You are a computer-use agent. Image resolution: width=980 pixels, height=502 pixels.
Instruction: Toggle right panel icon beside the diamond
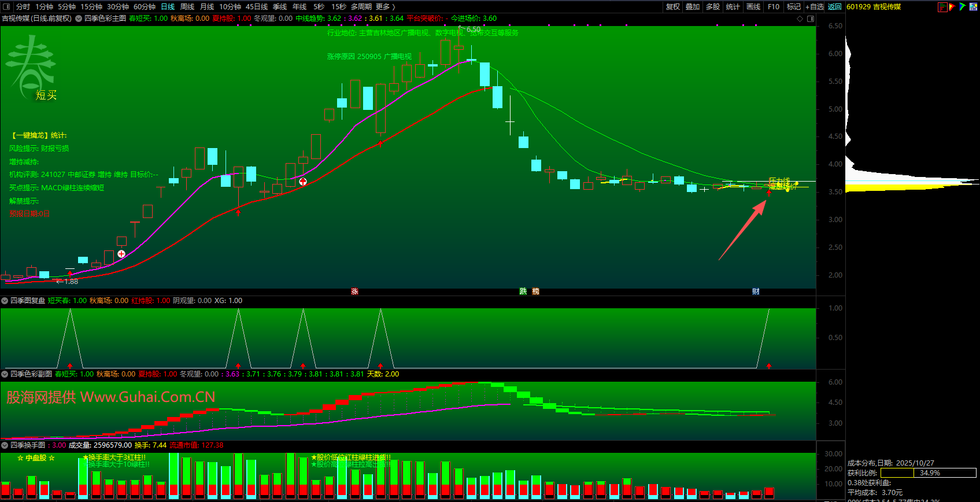[x=811, y=19]
